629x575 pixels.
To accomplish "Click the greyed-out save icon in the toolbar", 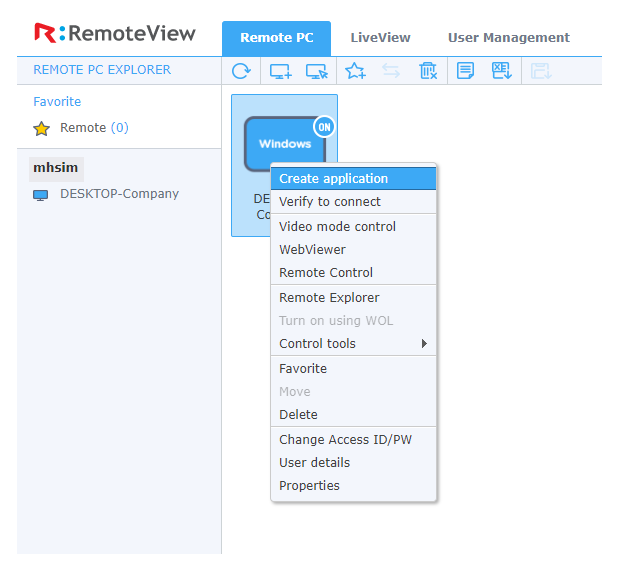I will [541, 71].
